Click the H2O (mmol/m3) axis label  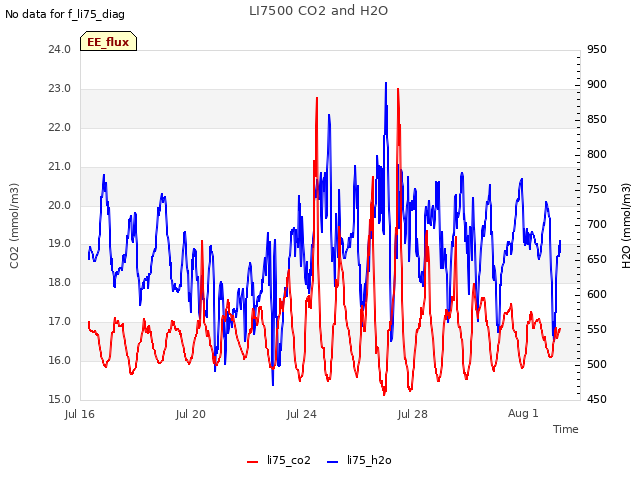(x=626, y=226)
